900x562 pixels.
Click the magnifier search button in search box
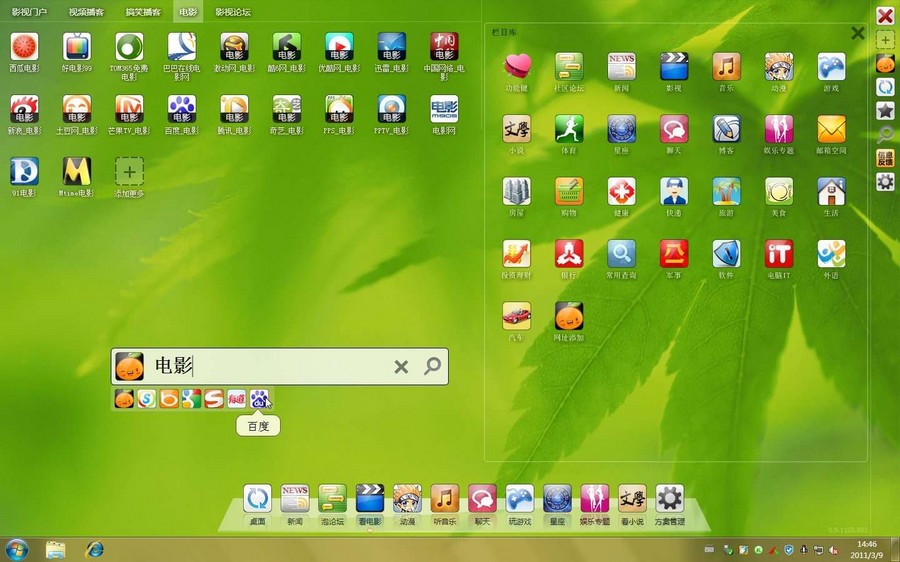[432, 366]
